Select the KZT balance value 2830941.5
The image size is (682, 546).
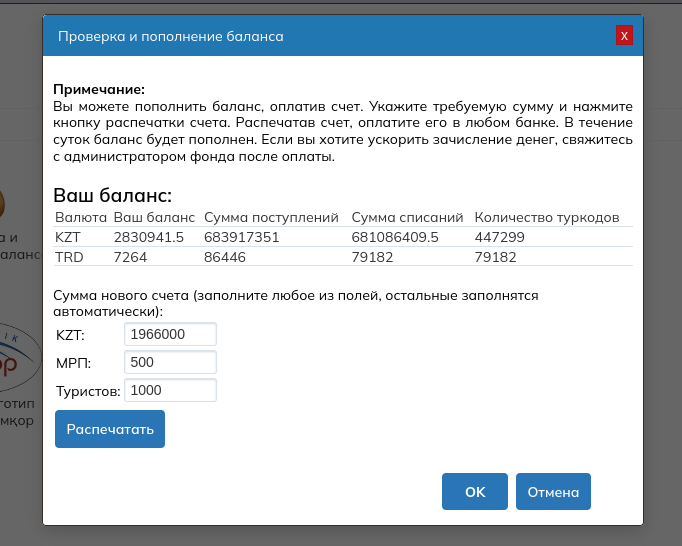click(149, 237)
